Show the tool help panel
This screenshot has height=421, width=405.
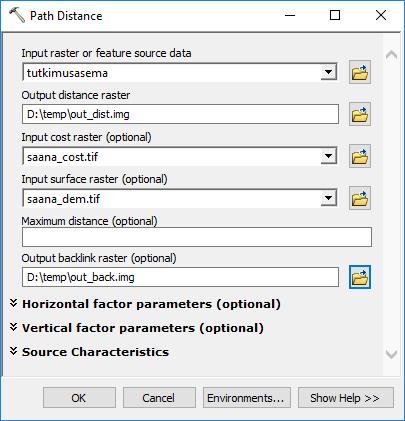tap(346, 398)
